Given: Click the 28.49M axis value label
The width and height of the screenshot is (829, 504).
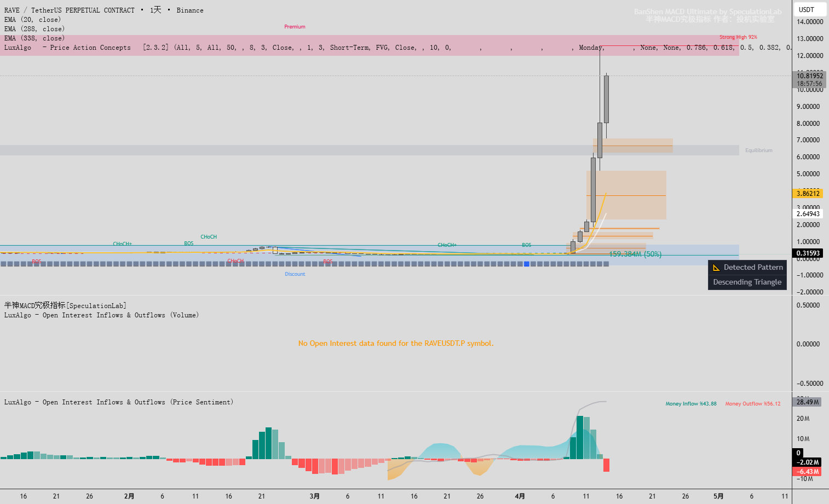Looking at the screenshot, I should click(808, 402).
